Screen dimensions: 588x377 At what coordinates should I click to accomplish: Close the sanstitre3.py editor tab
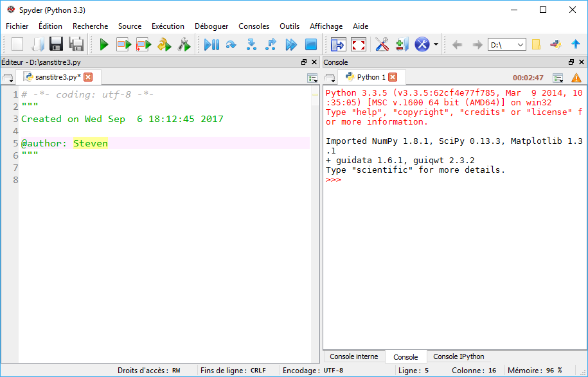[88, 77]
